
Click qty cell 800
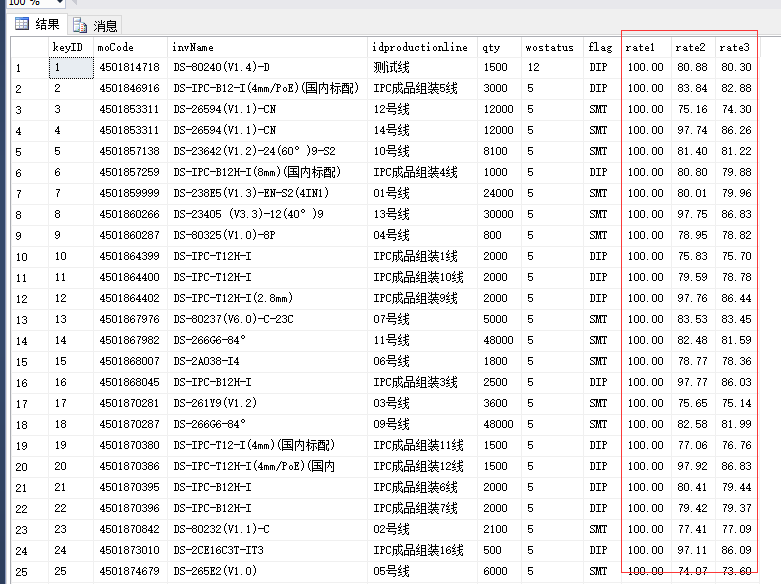pyautogui.click(x=499, y=235)
